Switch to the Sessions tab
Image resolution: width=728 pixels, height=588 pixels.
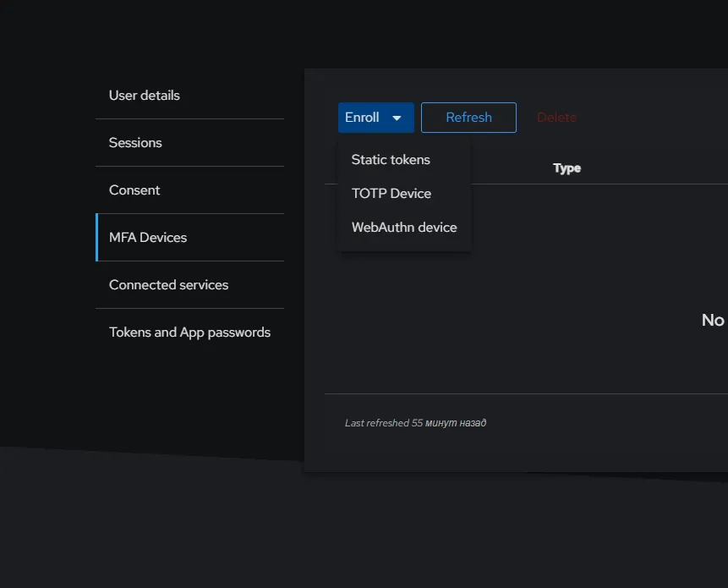pyautogui.click(x=135, y=143)
